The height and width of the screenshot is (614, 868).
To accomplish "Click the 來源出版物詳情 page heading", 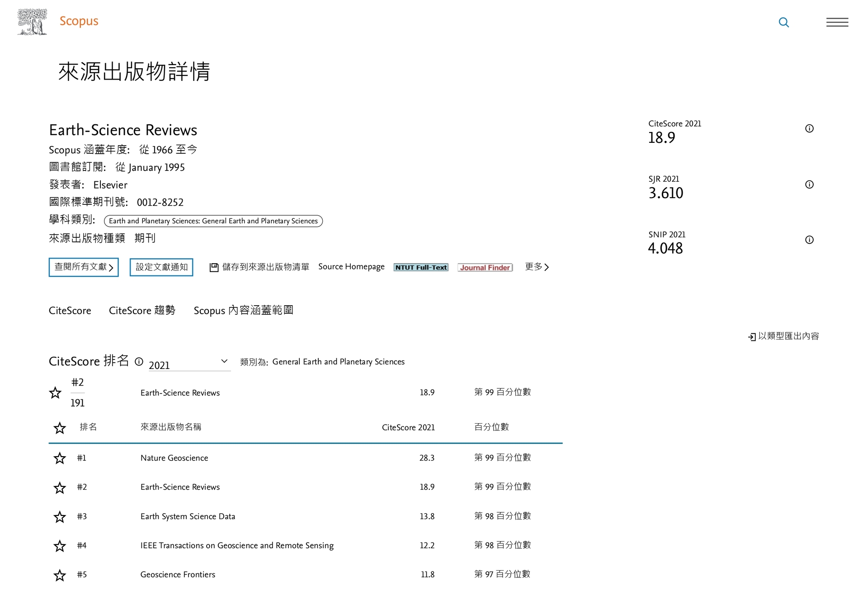I will (134, 71).
